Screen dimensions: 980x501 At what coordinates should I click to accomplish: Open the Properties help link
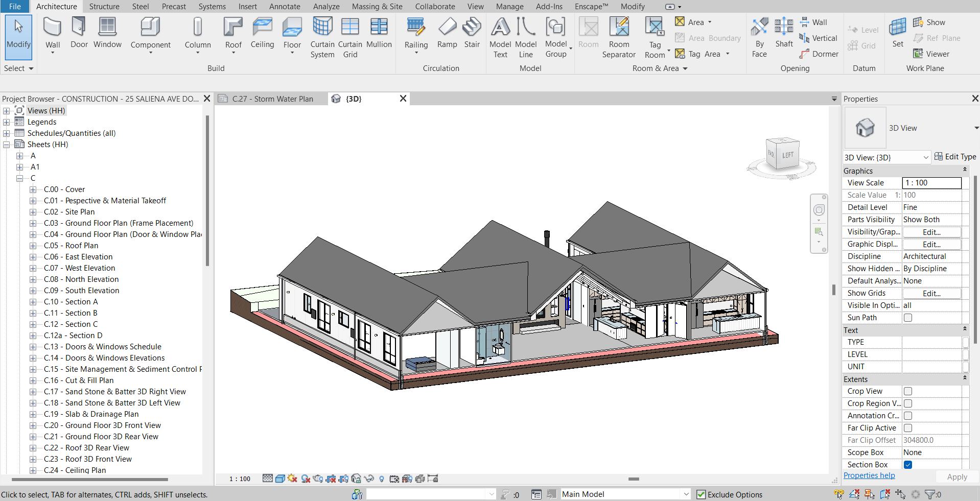pos(869,475)
